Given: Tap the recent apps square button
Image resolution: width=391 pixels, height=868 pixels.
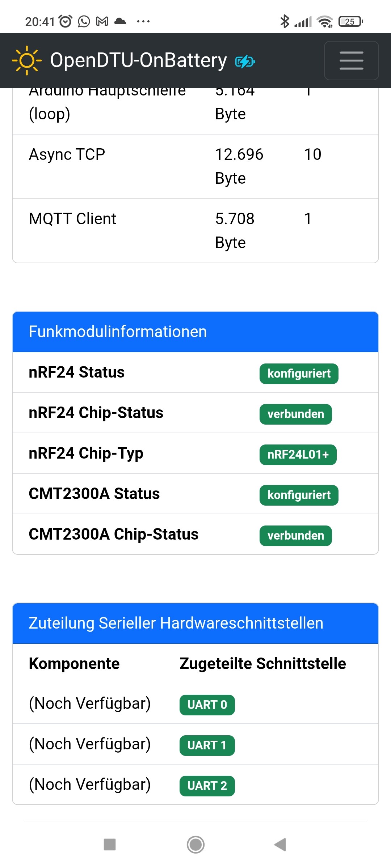Looking at the screenshot, I should click(110, 844).
